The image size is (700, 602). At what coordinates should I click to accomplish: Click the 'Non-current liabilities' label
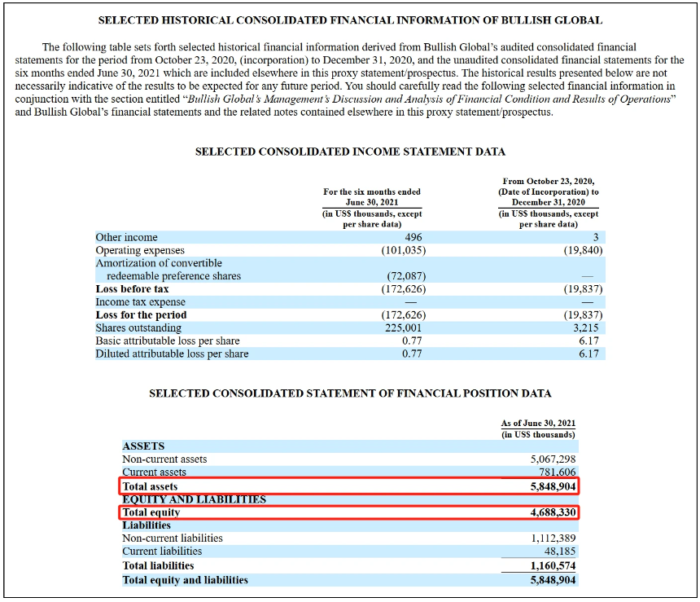point(173,538)
